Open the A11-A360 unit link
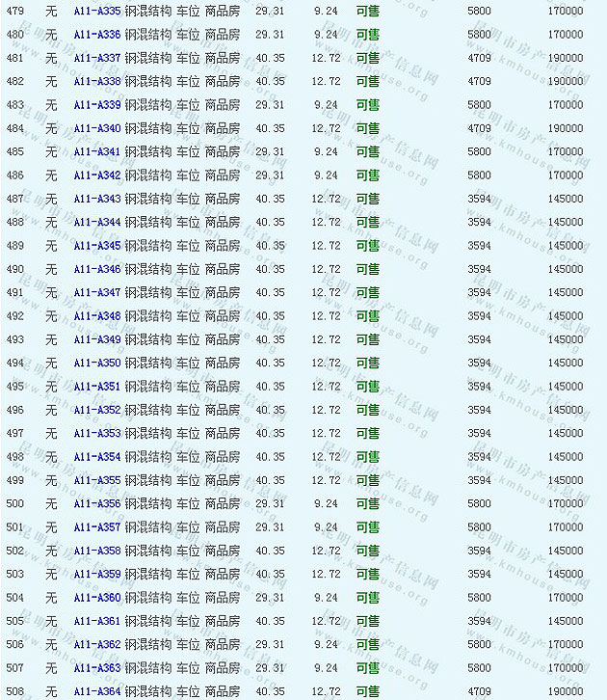607x700 pixels. [x=97, y=598]
